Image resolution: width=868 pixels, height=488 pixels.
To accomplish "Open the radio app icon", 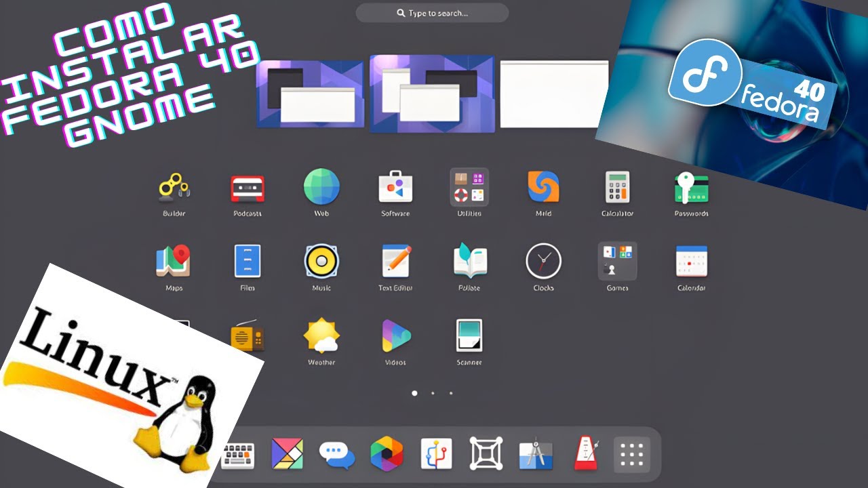I will 248,335.
